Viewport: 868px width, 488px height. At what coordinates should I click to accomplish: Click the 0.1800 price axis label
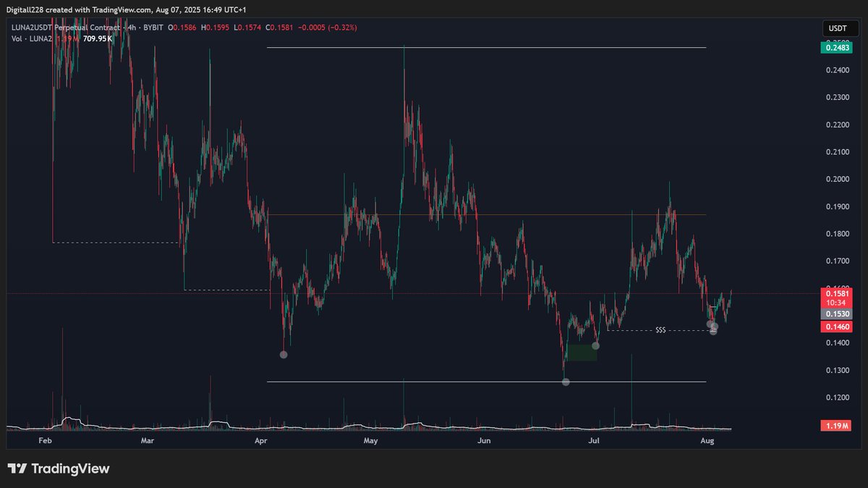click(x=837, y=233)
